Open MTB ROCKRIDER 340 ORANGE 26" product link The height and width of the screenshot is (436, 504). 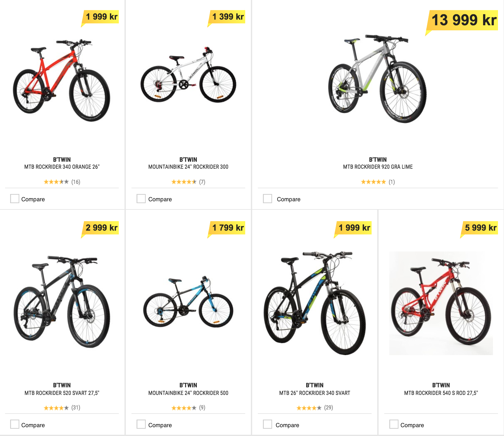click(x=62, y=167)
